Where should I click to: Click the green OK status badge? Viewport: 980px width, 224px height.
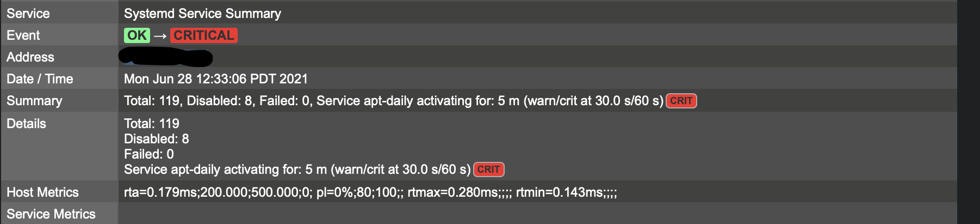click(x=137, y=35)
